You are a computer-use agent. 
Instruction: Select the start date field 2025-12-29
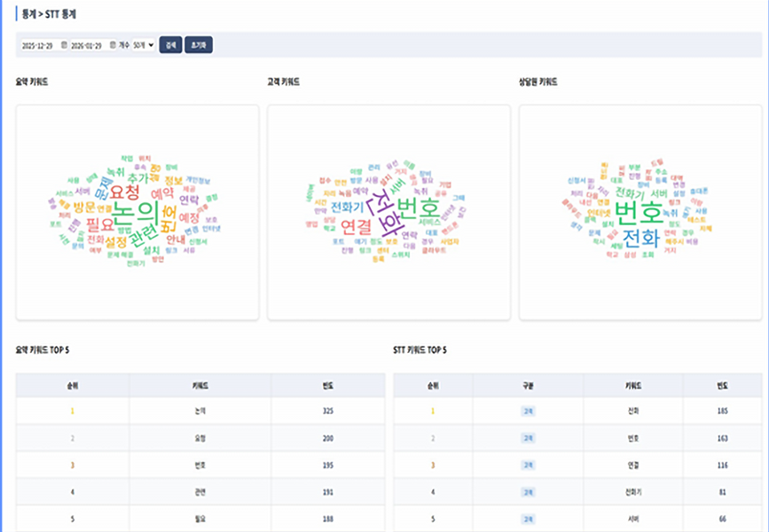tap(44, 45)
